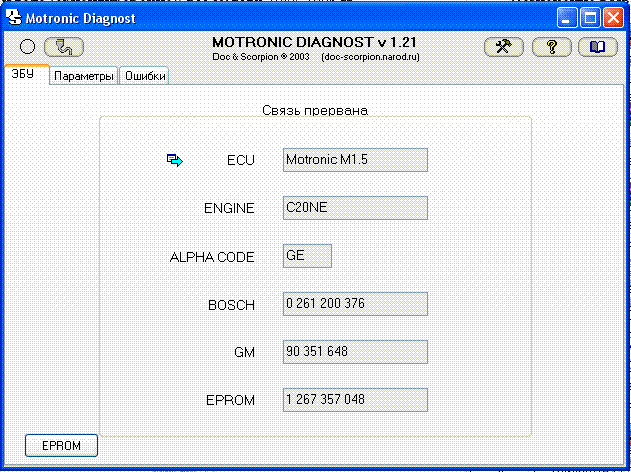The height and width of the screenshot is (472, 631).
Task: Click the ENGINE field showing C20NE
Action: 355,208
